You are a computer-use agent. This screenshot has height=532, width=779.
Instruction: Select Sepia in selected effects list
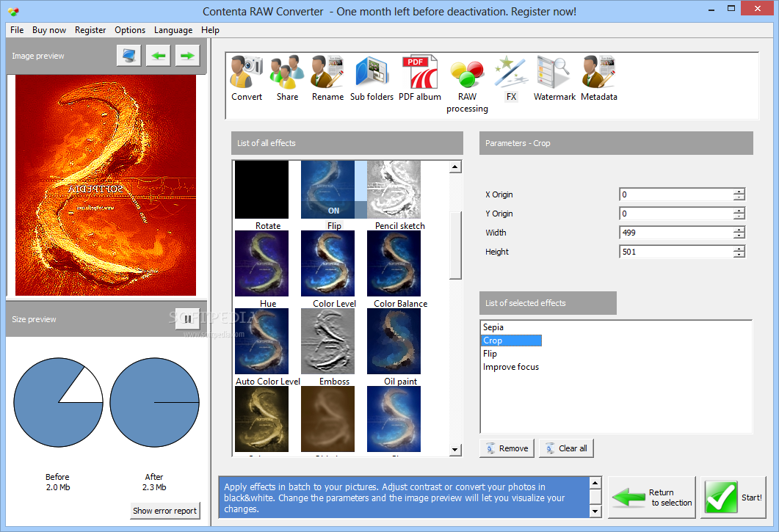[x=493, y=327]
